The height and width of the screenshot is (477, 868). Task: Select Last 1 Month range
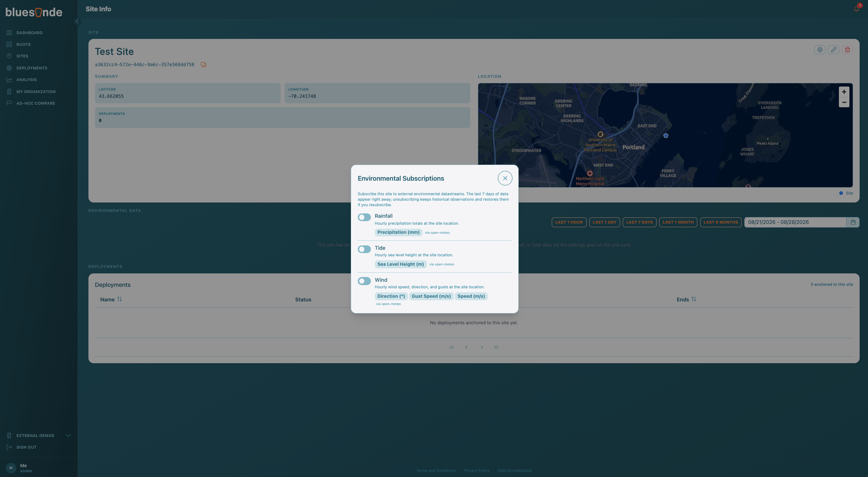(x=678, y=222)
